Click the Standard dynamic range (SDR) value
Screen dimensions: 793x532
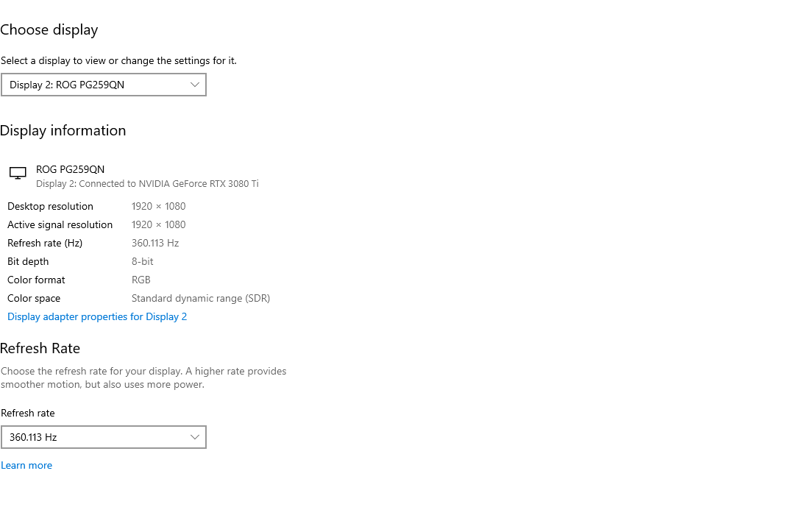point(201,298)
